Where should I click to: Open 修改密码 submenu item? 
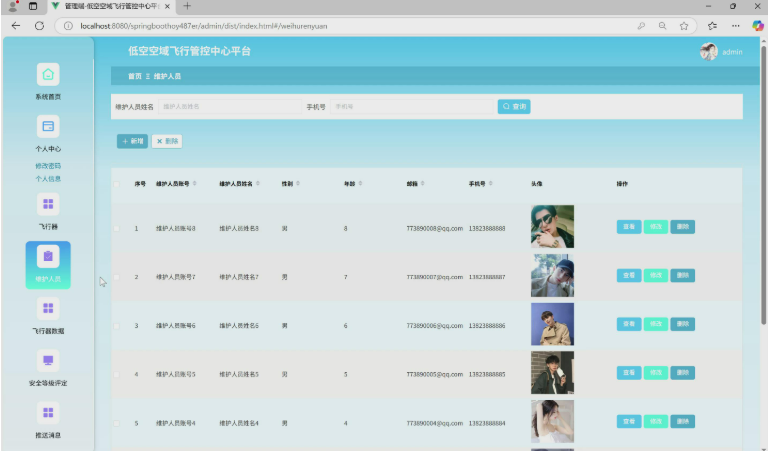[x=48, y=166]
